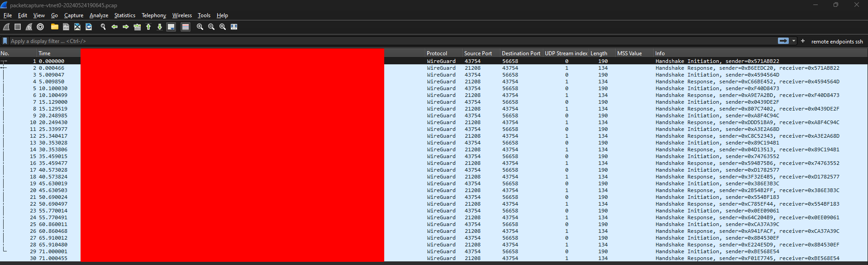Stop the capture with the square icon
Image resolution: width=868 pixels, height=265 pixels.
18,27
